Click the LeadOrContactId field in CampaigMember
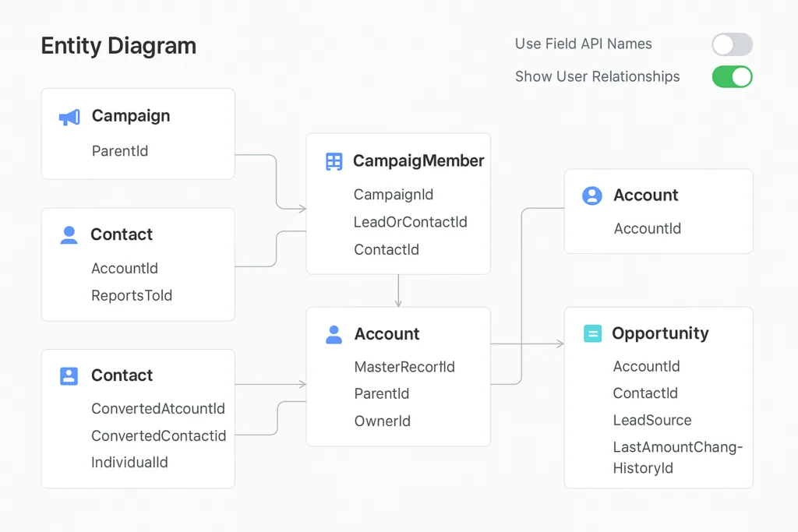The image size is (798, 532). pos(411,222)
